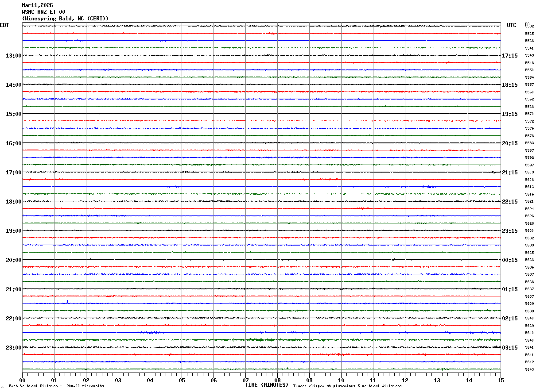The image size is (536, 392).
Task: Click the 03:15 UTC time label
Action: (510, 348)
